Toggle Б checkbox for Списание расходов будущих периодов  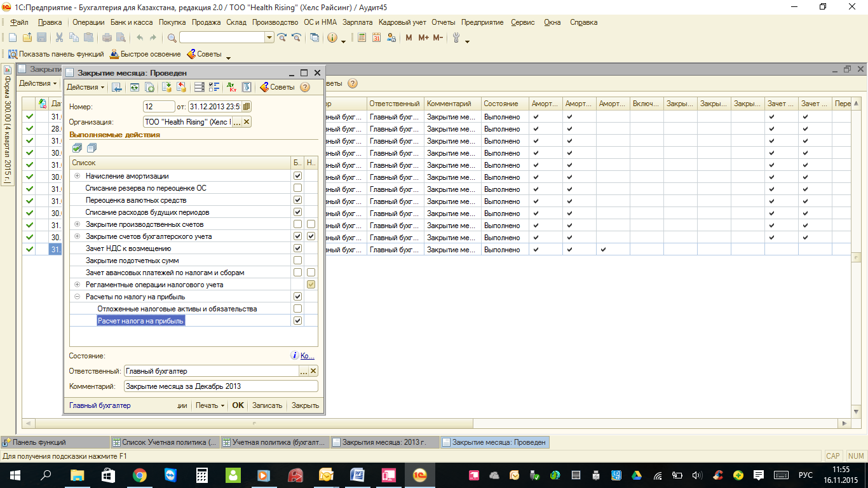pos(297,212)
